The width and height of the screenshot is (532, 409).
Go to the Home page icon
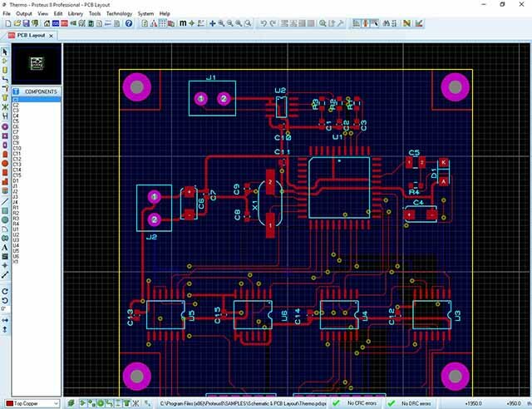47,23
